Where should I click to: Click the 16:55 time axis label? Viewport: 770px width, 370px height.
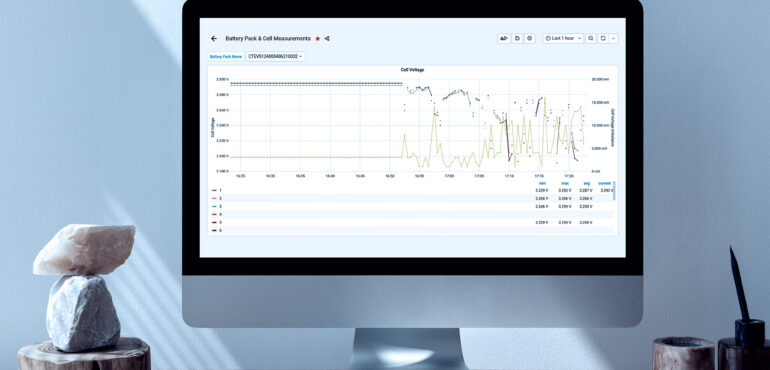[419, 175]
